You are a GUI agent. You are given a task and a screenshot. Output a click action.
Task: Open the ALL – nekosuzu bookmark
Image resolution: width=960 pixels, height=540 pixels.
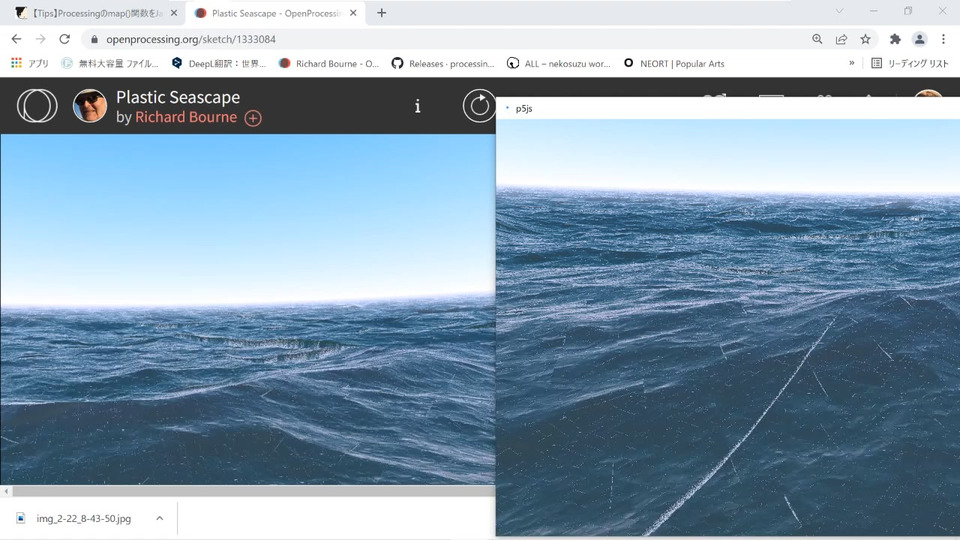[x=559, y=63]
